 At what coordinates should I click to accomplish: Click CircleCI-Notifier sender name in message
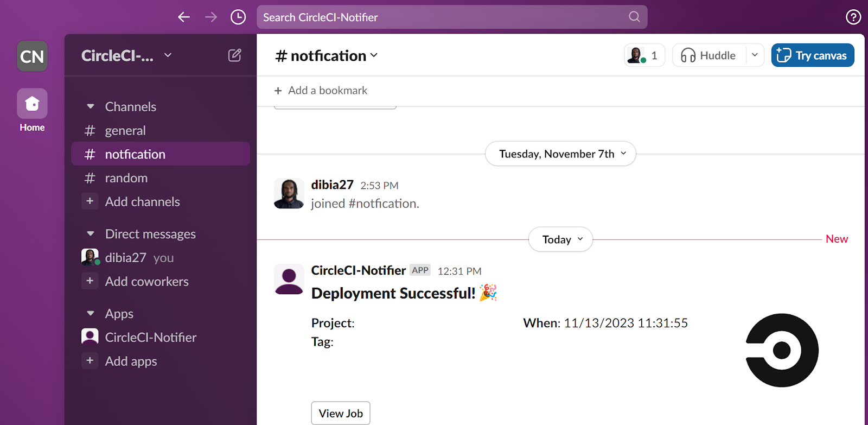tap(358, 270)
